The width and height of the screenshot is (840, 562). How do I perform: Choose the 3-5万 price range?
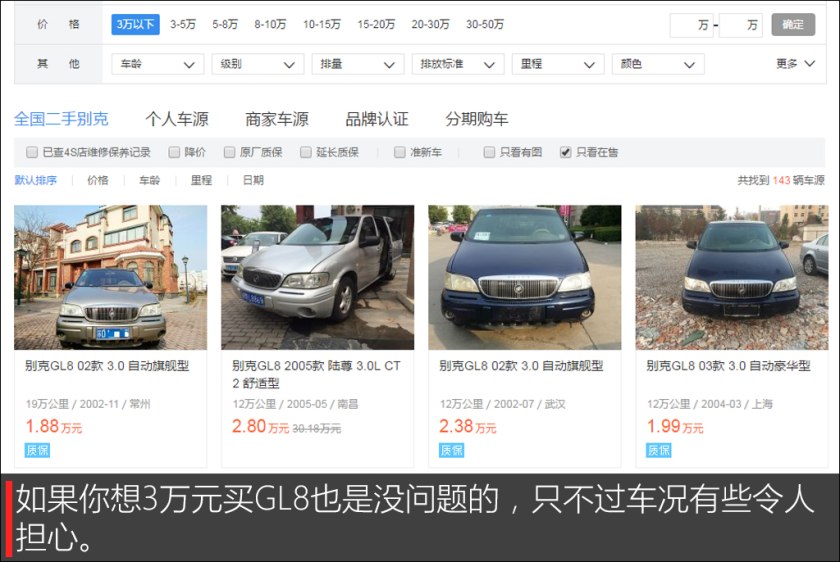(x=183, y=25)
